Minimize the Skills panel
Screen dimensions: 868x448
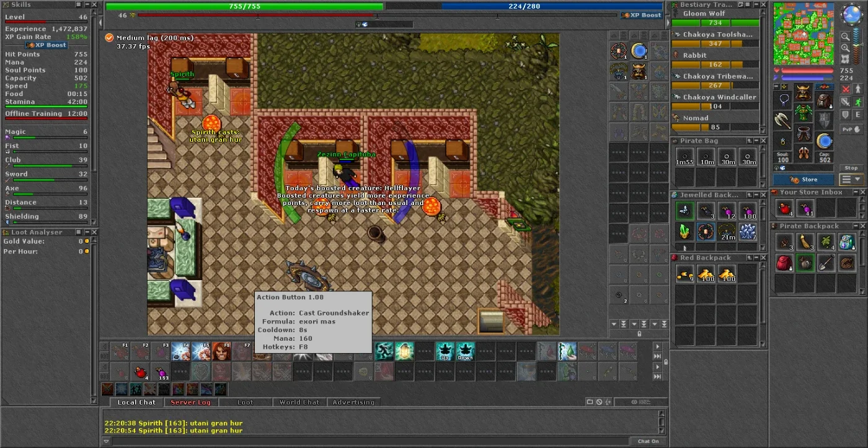pos(87,4)
